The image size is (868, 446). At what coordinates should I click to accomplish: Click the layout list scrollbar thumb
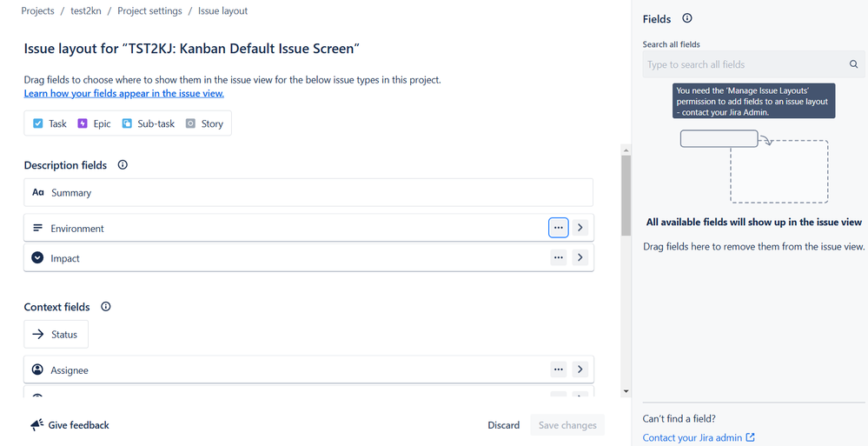point(626,196)
